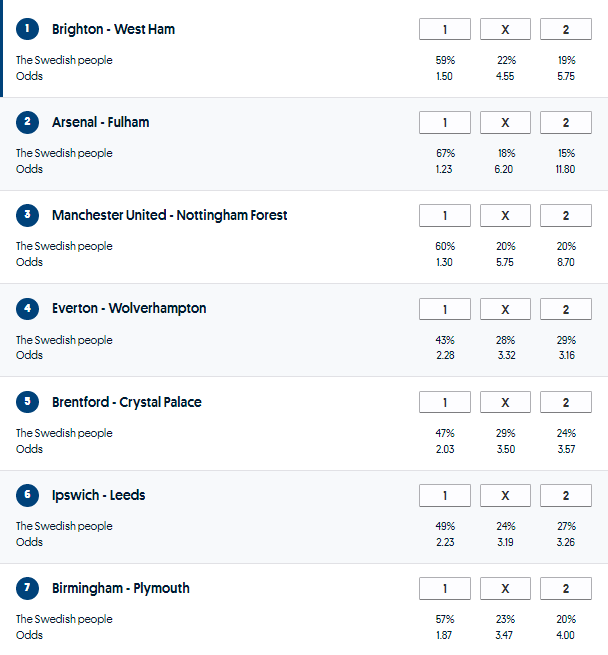Select home win (1) for Brighton - West Ham

pos(444,29)
